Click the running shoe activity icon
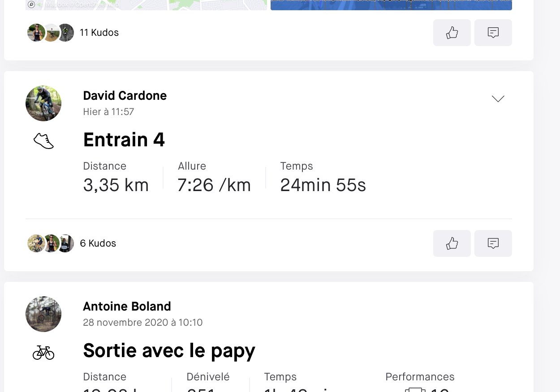The height and width of the screenshot is (392, 560). [x=43, y=141]
